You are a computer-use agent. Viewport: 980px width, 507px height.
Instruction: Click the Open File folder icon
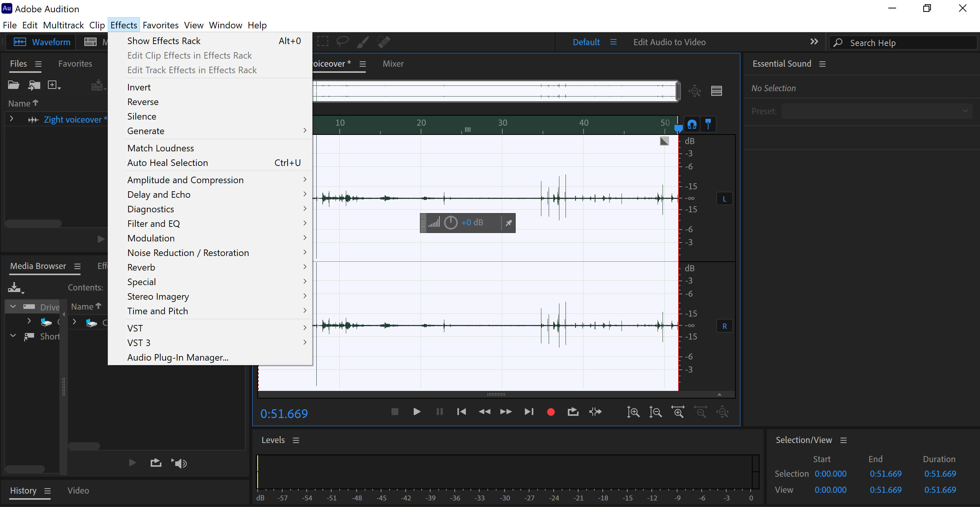(x=14, y=85)
